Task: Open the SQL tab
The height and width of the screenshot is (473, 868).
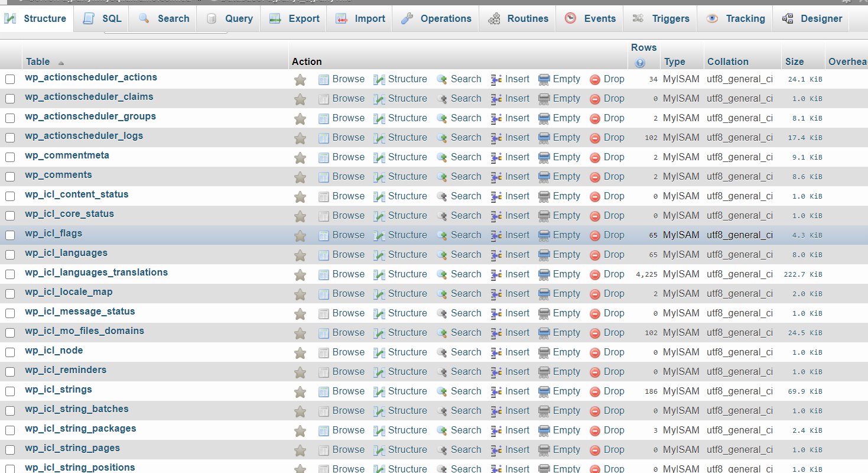Action: (x=102, y=18)
